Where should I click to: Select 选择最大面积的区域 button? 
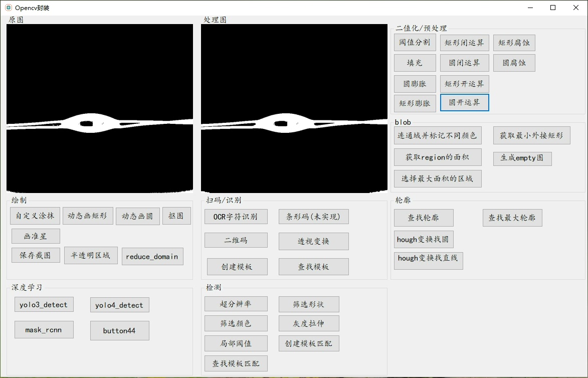[437, 178]
